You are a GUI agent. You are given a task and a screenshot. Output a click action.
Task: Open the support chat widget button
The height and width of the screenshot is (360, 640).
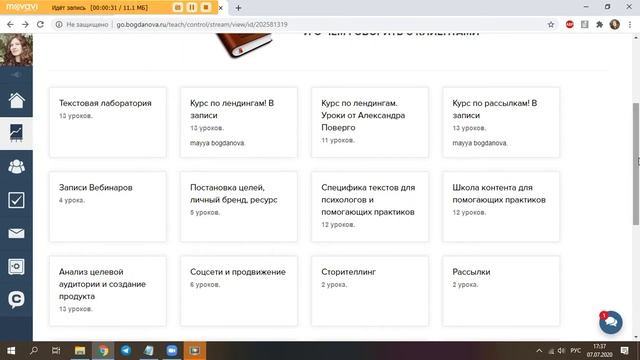611,322
